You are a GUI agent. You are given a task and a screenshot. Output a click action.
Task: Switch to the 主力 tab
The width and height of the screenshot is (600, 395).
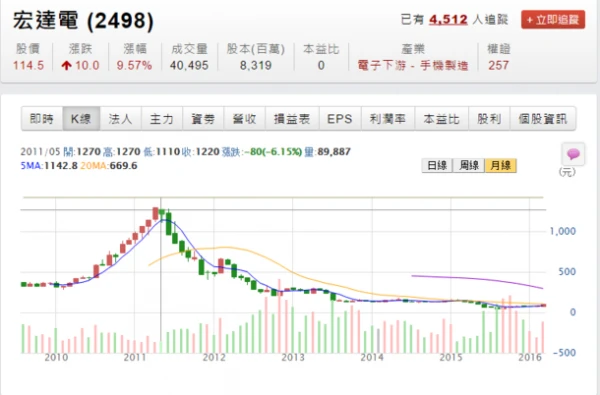(162, 119)
